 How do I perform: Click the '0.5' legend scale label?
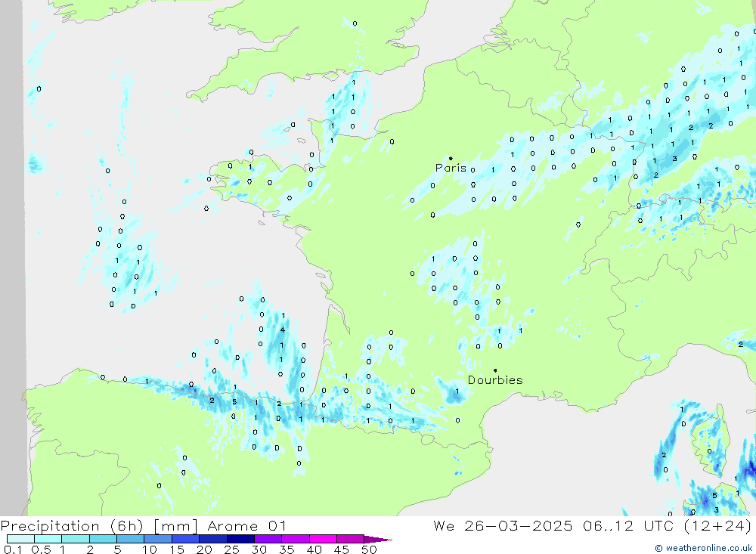click(41, 549)
